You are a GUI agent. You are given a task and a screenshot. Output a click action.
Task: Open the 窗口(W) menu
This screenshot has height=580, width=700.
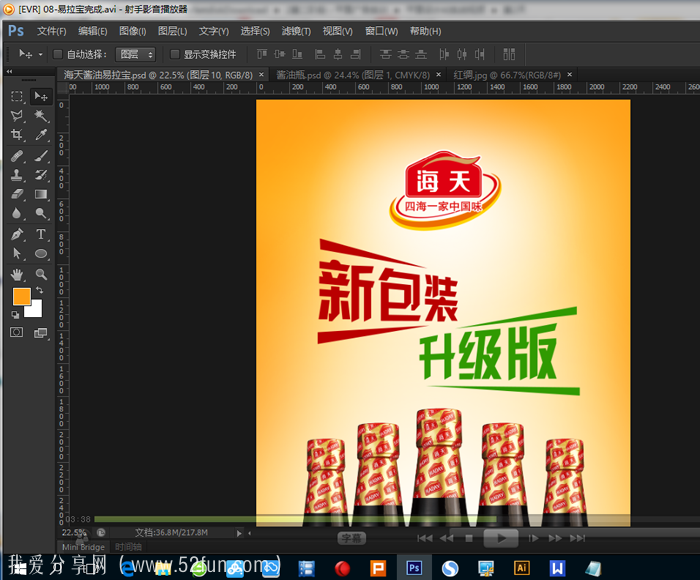click(382, 31)
